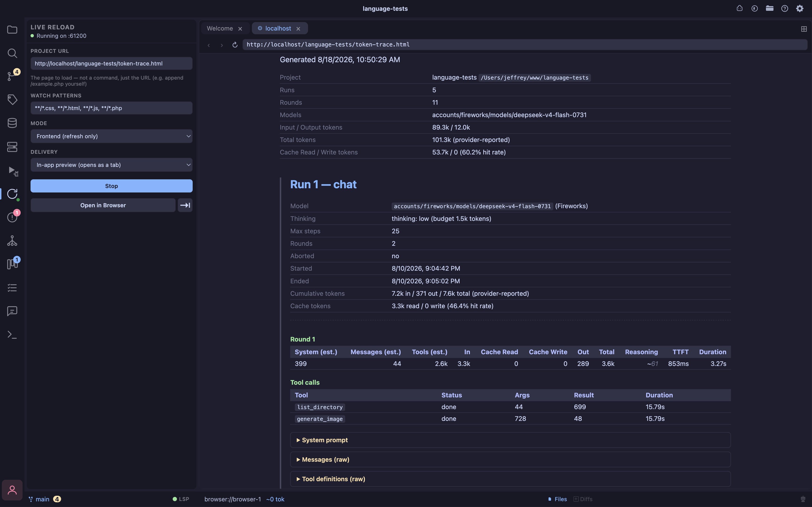The width and height of the screenshot is (812, 507).
Task: Open the search icon in sidebar
Action: click(12, 53)
